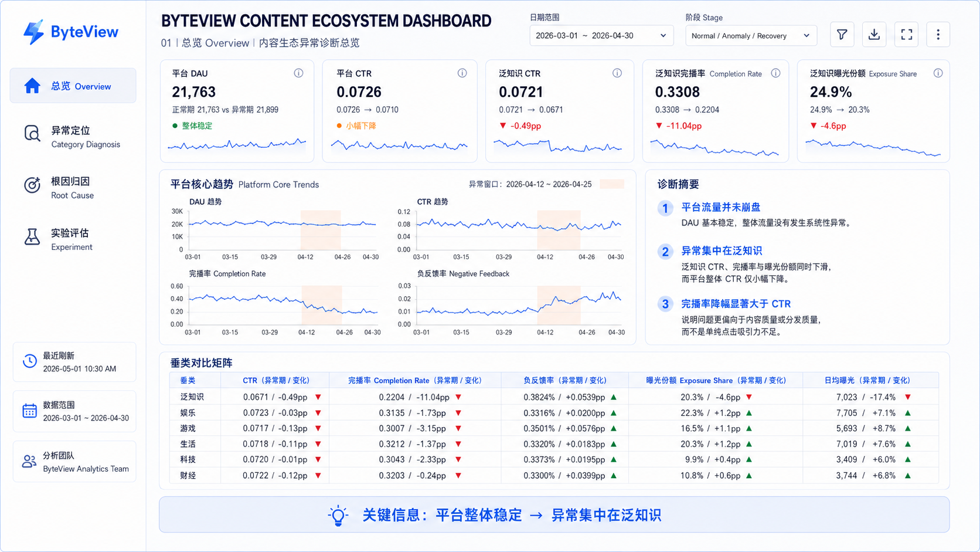Open the three-dot more options menu
This screenshot has height=552, width=980.
point(938,35)
